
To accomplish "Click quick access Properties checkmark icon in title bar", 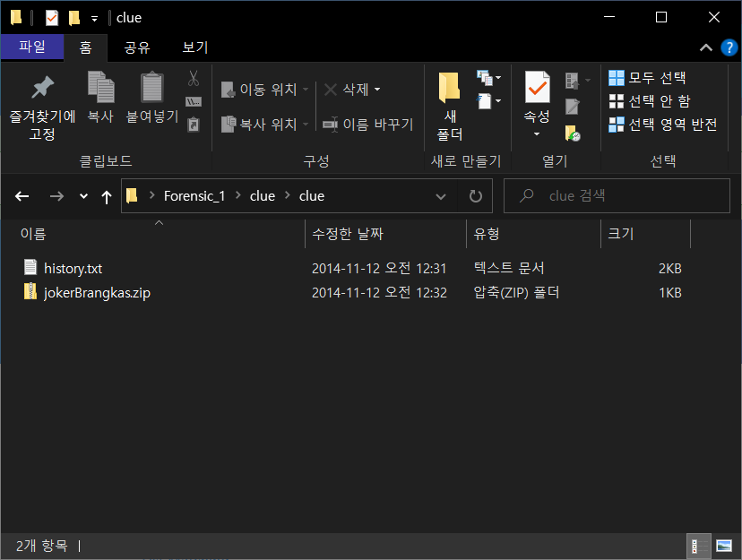I will (x=52, y=18).
